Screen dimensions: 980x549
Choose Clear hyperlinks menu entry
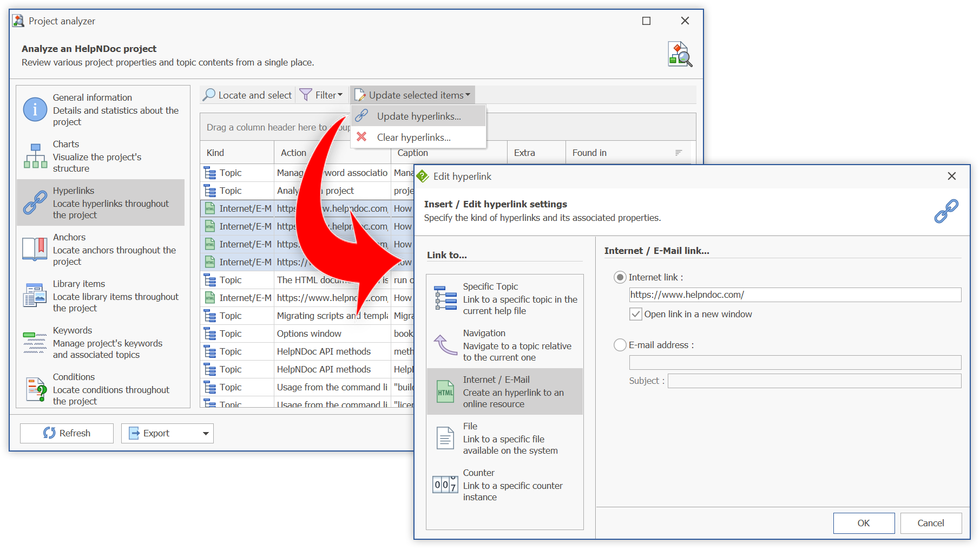413,138
